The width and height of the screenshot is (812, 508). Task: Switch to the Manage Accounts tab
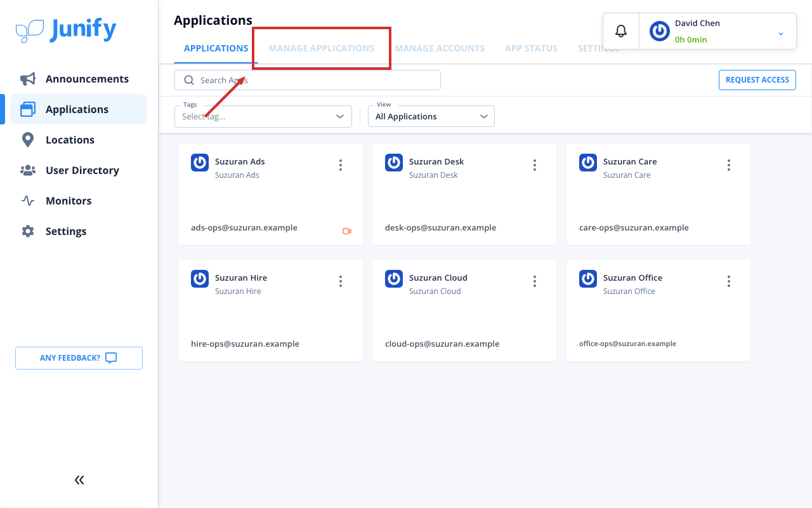[440, 48]
